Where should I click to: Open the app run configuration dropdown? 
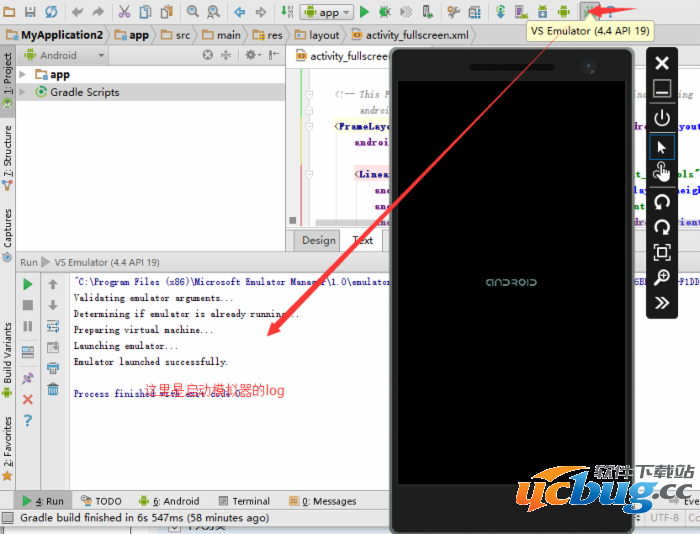click(x=328, y=12)
